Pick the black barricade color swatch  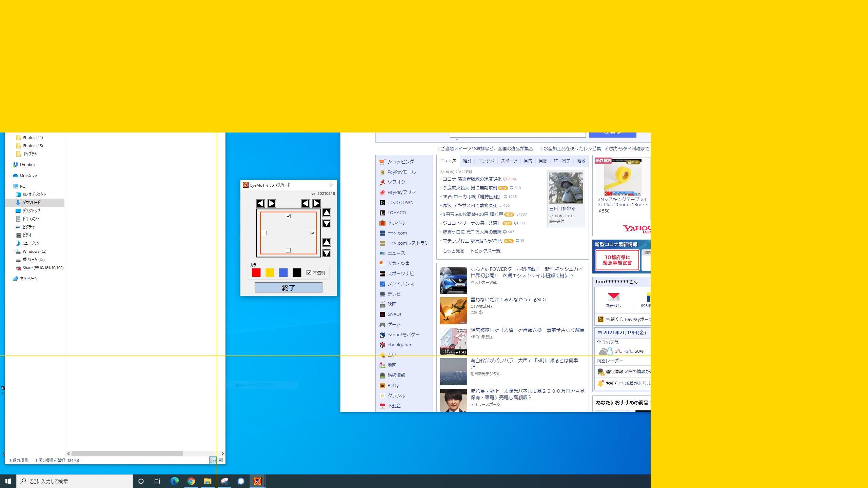click(x=297, y=272)
